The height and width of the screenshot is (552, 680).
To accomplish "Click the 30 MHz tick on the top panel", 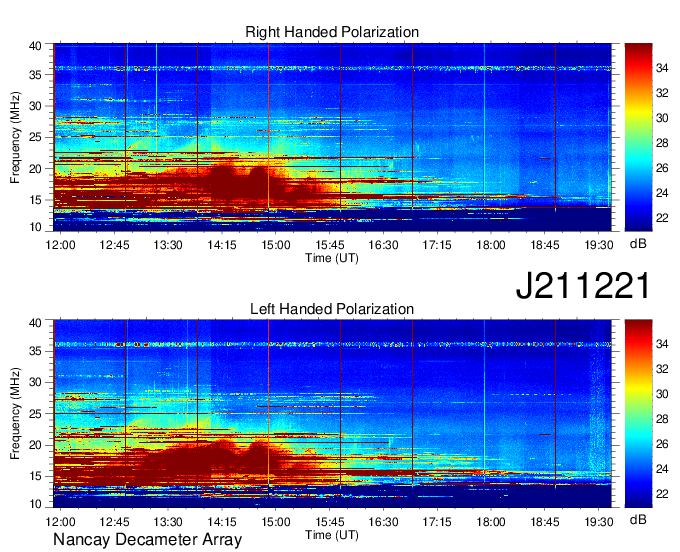I will (35, 106).
